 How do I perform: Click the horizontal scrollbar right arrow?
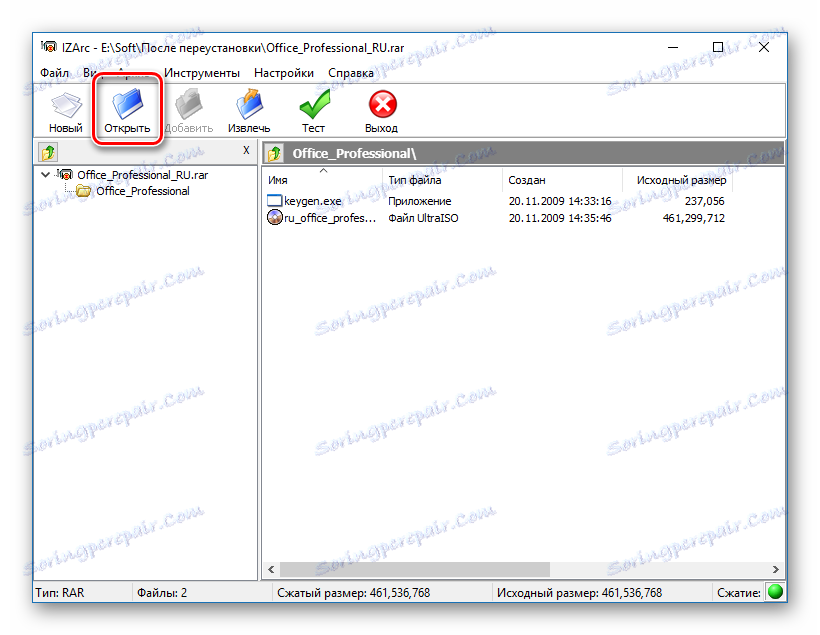pos(776,569)
